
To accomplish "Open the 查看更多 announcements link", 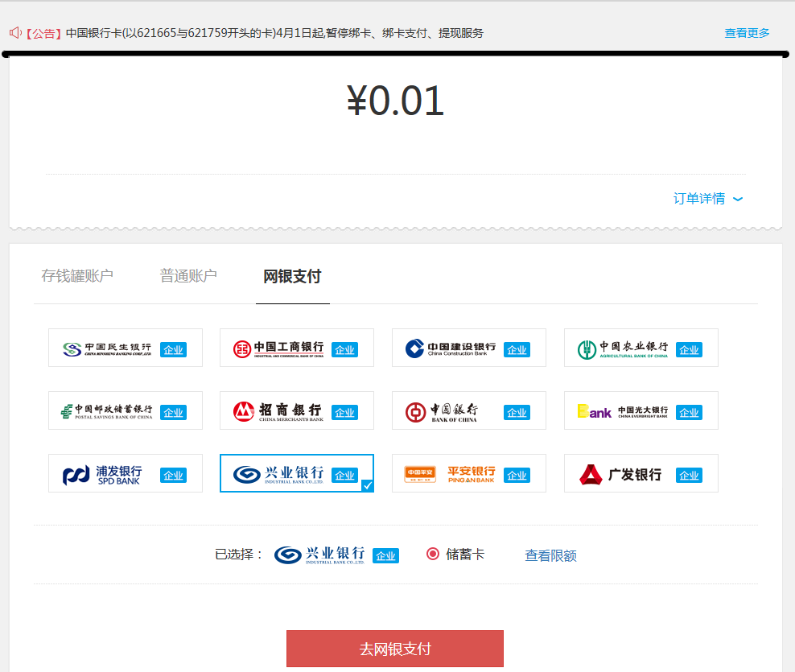I will tap(747, 33).
